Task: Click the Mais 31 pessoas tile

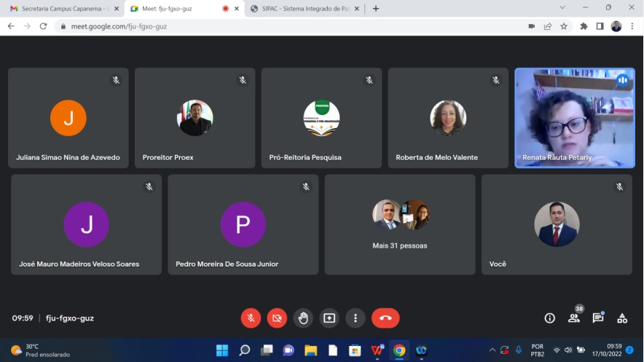Action: point(400,224)
